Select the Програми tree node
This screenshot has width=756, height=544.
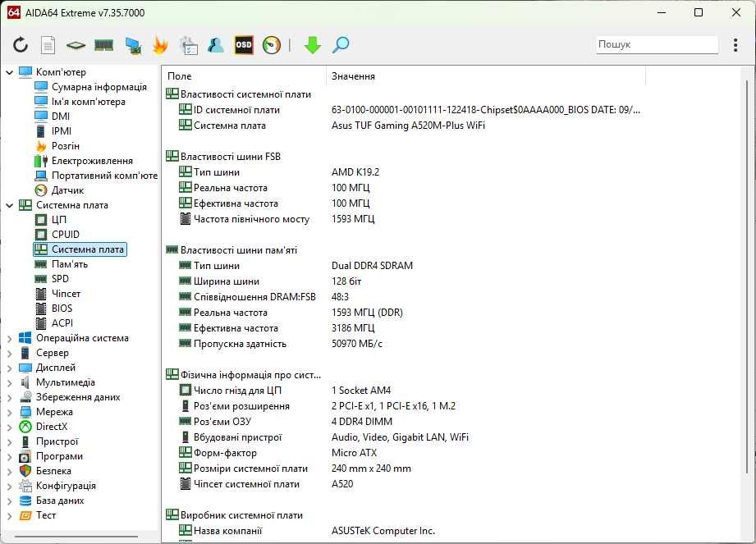pos(59,456)
